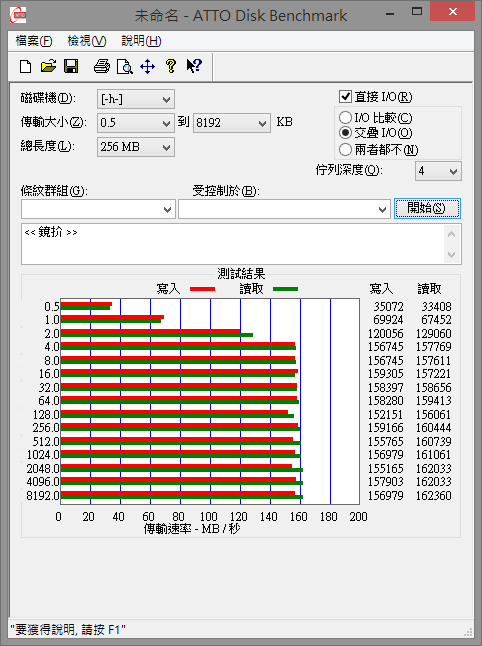This screenshot has width=482, height=646.
Task: Toggle the 直接 I/O checkbox
Action: 345,97
